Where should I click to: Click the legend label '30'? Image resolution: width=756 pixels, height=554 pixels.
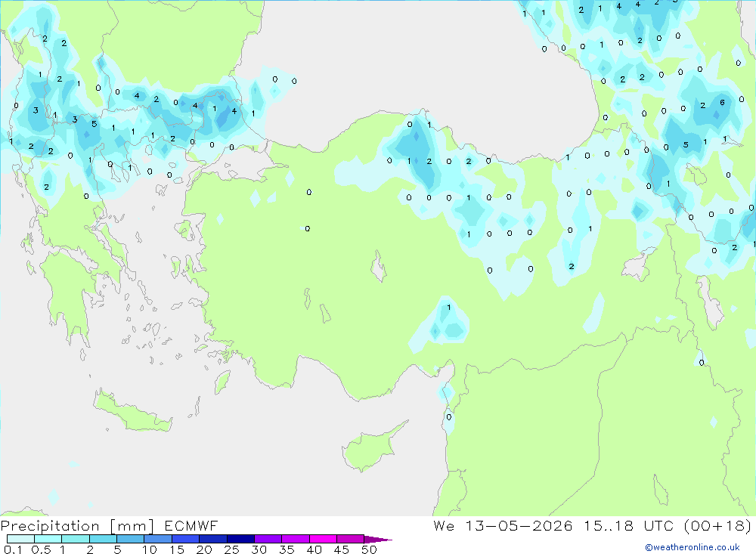tap(259, 549)
